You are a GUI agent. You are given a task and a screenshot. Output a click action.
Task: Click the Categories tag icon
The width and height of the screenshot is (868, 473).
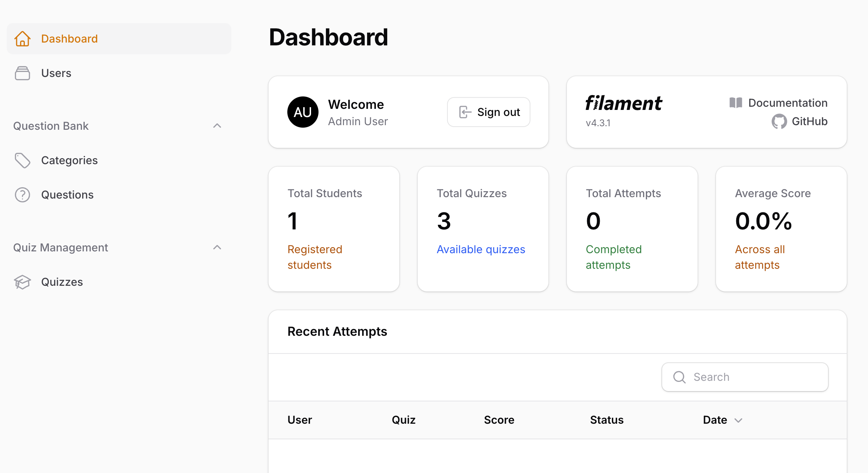(22, 160)
